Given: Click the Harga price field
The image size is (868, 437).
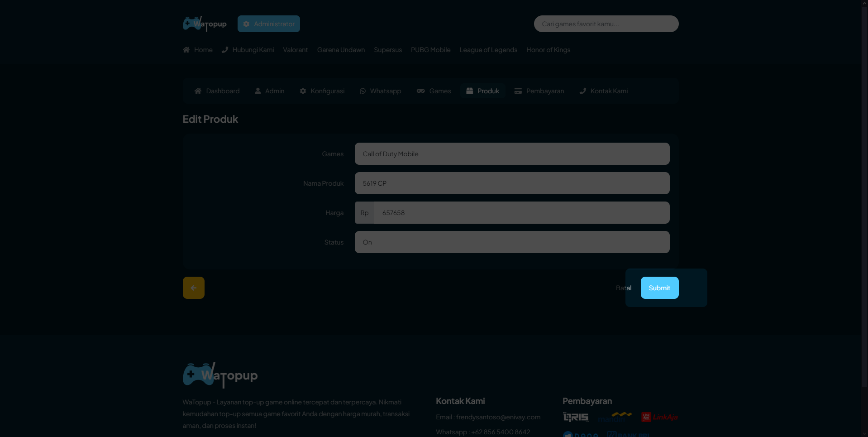Looking at the screenshot, I should click(522, 213).
